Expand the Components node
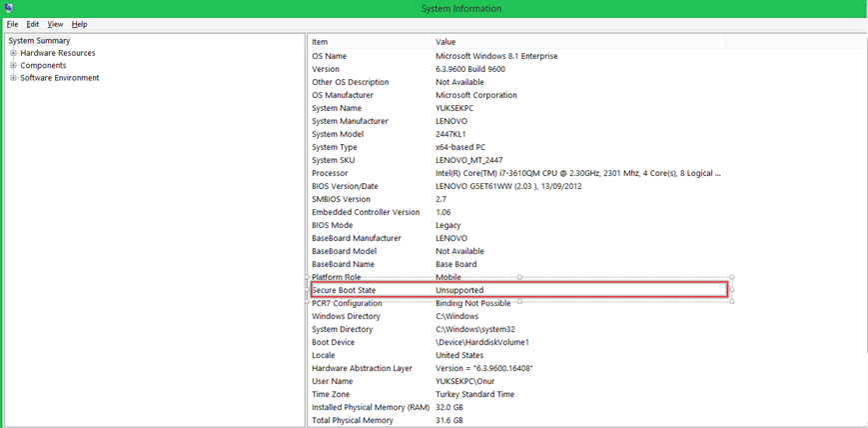This screenshot has width=868, height=428. (13, 65)
